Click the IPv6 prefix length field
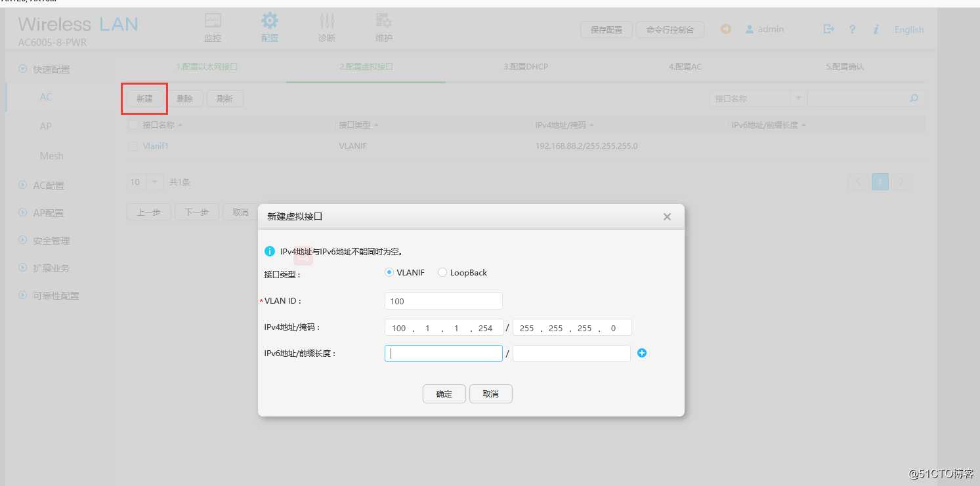Screen dimensions: 980x486 click(x=572, y=354)
